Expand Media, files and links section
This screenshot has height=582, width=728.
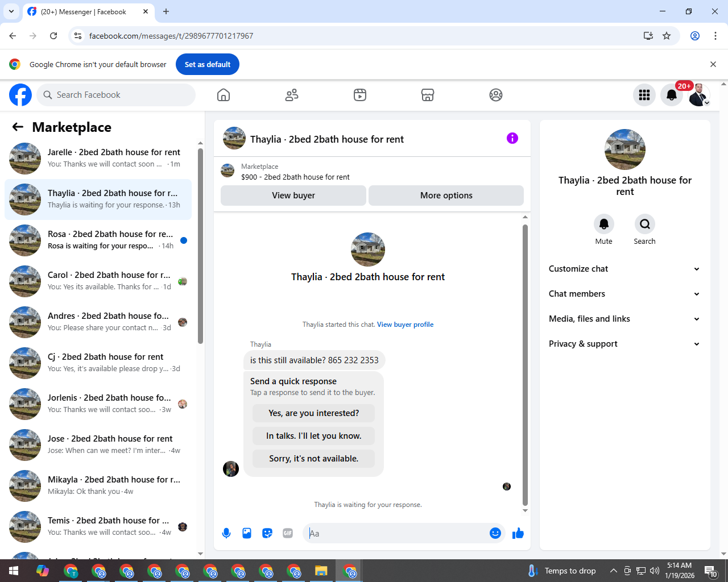click(624, 319)
